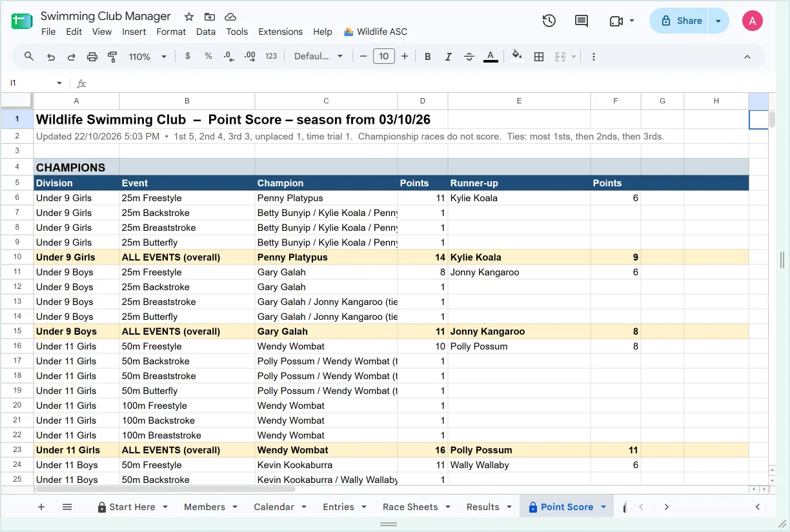The width and height of the screenshot is (790, 532).
Task: Click the search menus magnifier icon
Action: click(x=29, y=57)
